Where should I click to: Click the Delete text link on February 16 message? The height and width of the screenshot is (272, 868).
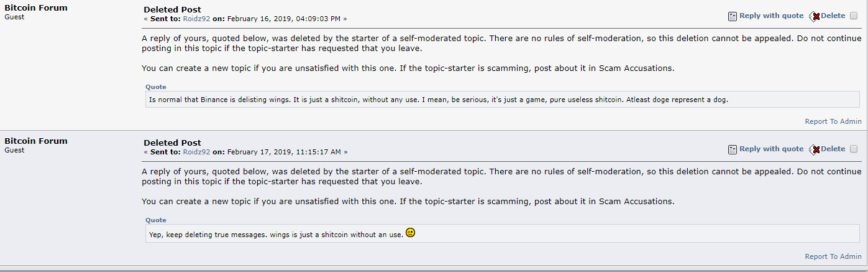833,16
